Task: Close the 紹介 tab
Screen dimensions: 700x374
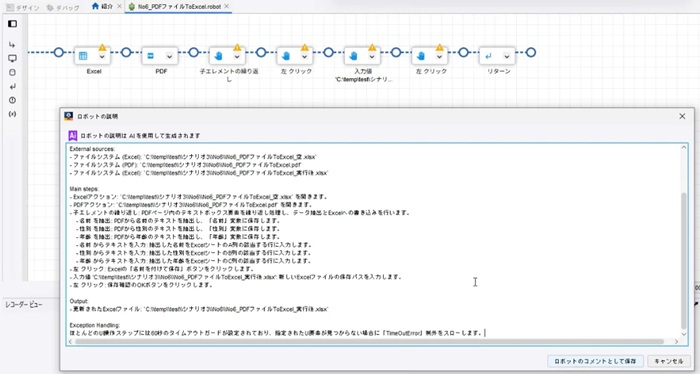Action: point(119,6)
